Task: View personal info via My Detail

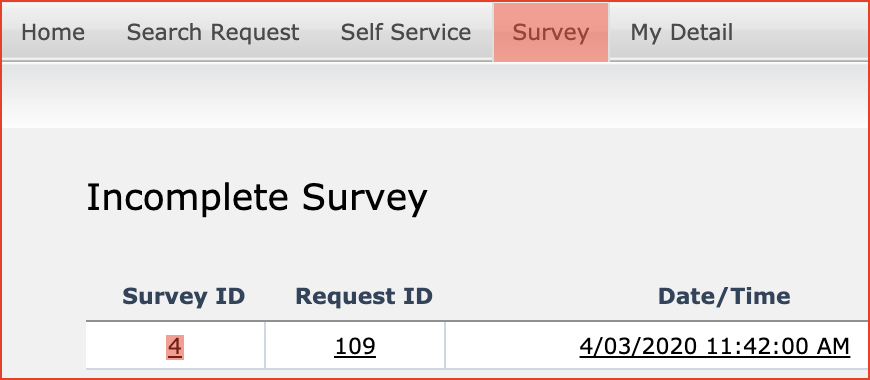Action: pyautogui.click(x=681, y=32)
